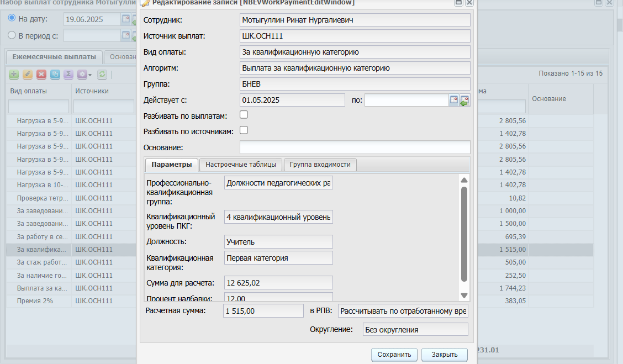
Task: Click the red Delete record icon
Action: click(41, 75)
